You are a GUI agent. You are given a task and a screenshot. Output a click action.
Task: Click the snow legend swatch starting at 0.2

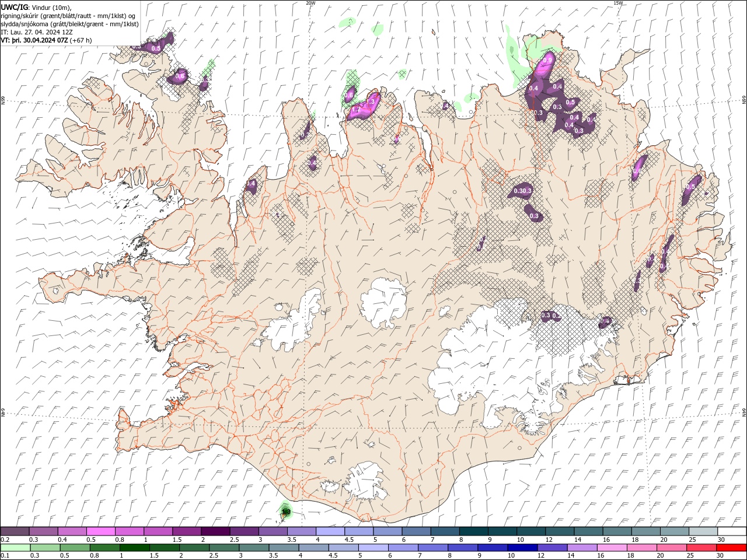tap(15, 531)
